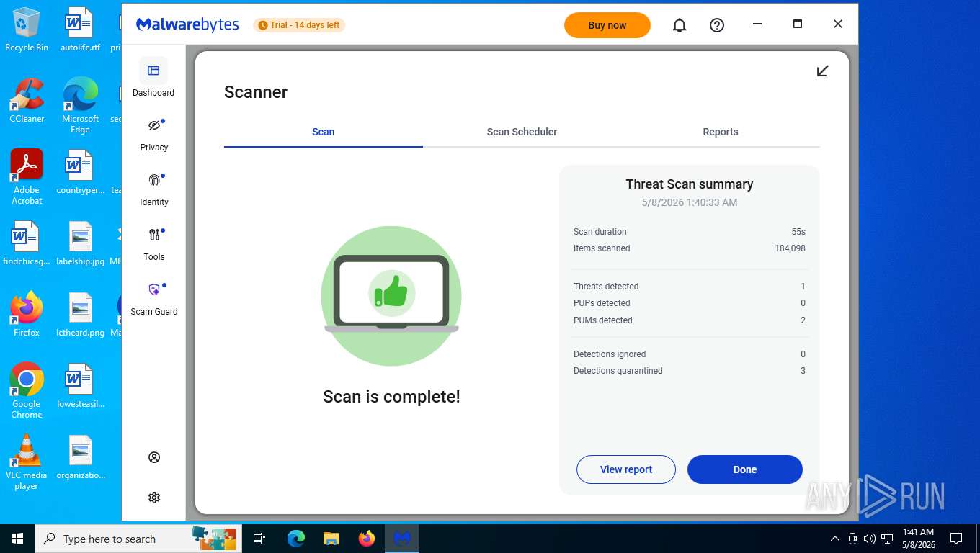Click the Buy now button
Image resolution: width=980 pixels, height=553 pixels.
pos(607,25)
